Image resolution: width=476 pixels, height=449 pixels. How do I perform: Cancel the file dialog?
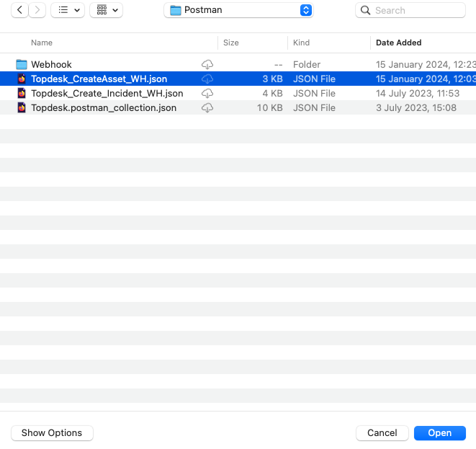point(382,433)
